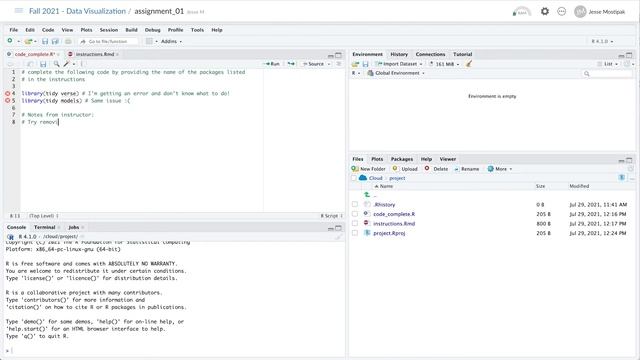The height and width of the screenshot is (360, 640).
Task: Click the Environment search field
Action: coord(606,73)
